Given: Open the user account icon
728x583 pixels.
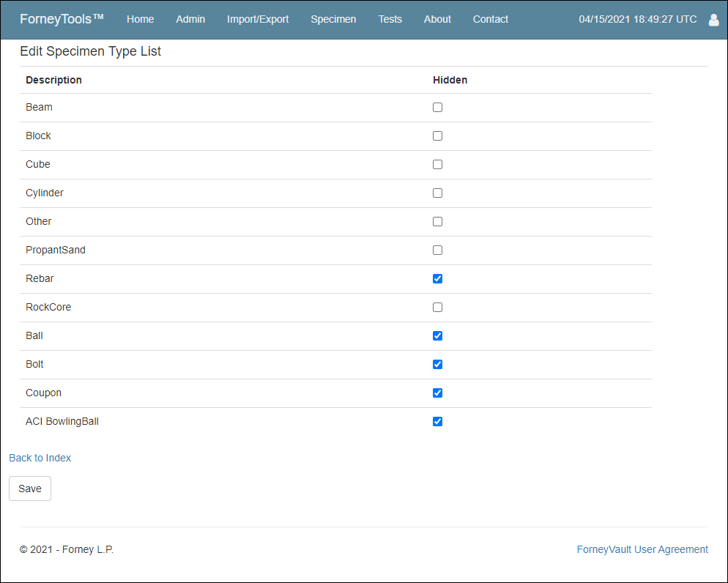Looking at the screenshot, I should point(713,20).
